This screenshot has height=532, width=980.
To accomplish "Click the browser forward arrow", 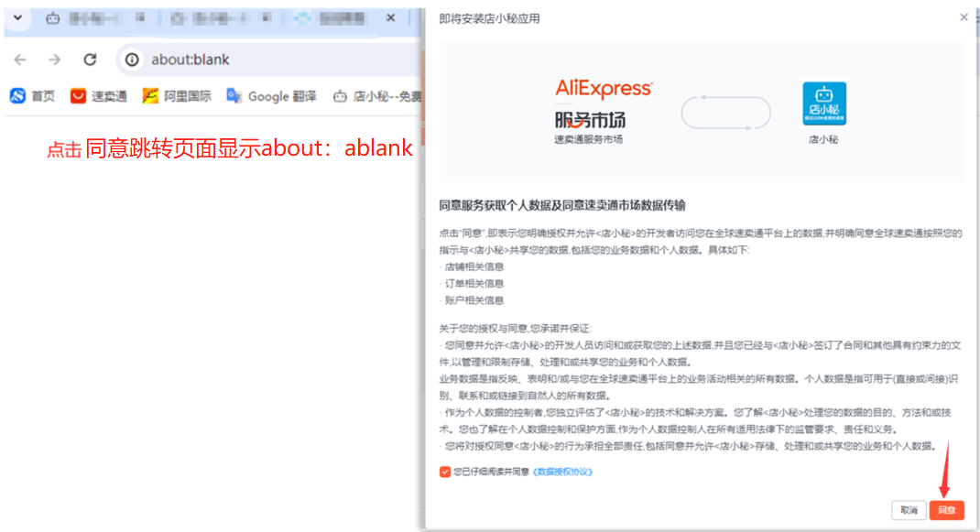I will 55,60.
